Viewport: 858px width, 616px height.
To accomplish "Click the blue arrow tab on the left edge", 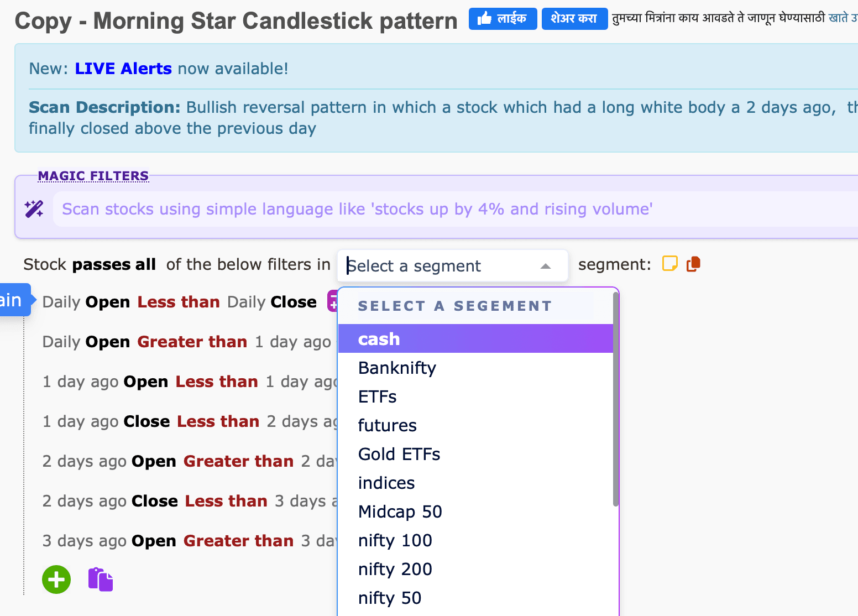I will tap(11, 299).
